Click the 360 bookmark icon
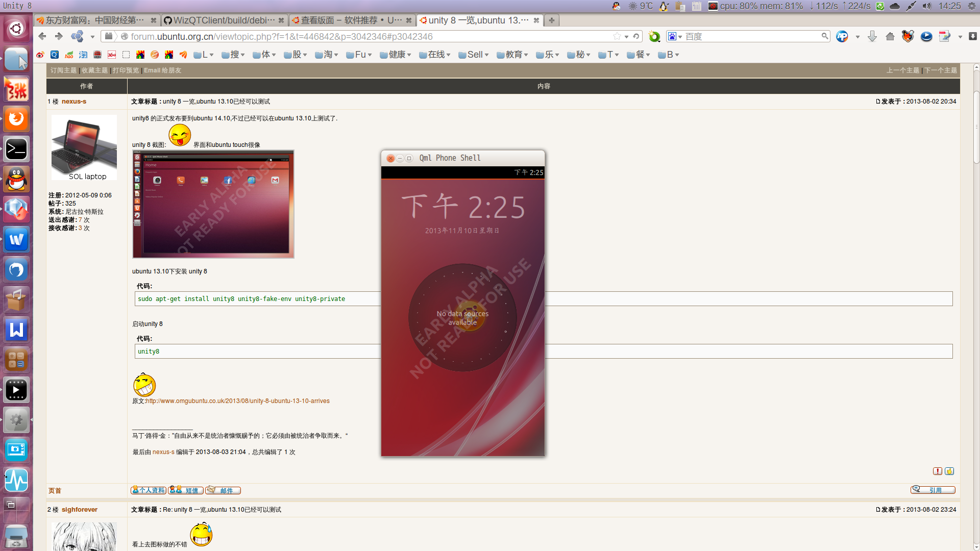Image resolution: width=980 pixels, height=551 pixels. pos(112,55)
